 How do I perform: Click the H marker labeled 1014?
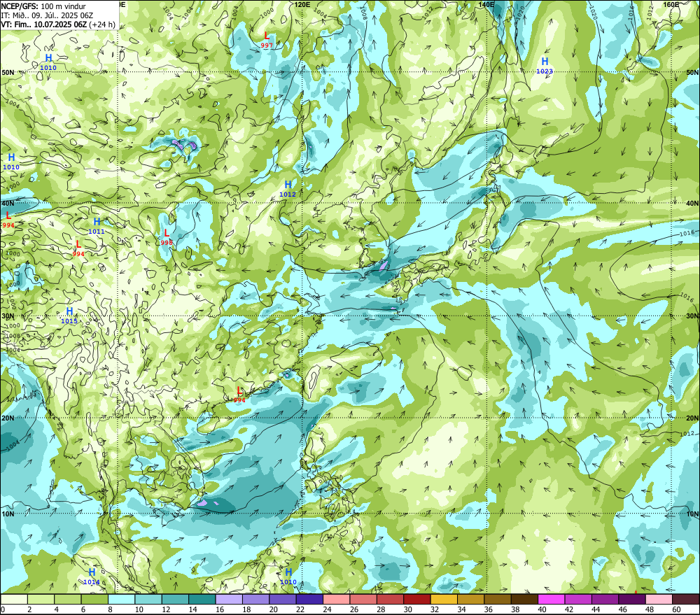click(92, 572)
